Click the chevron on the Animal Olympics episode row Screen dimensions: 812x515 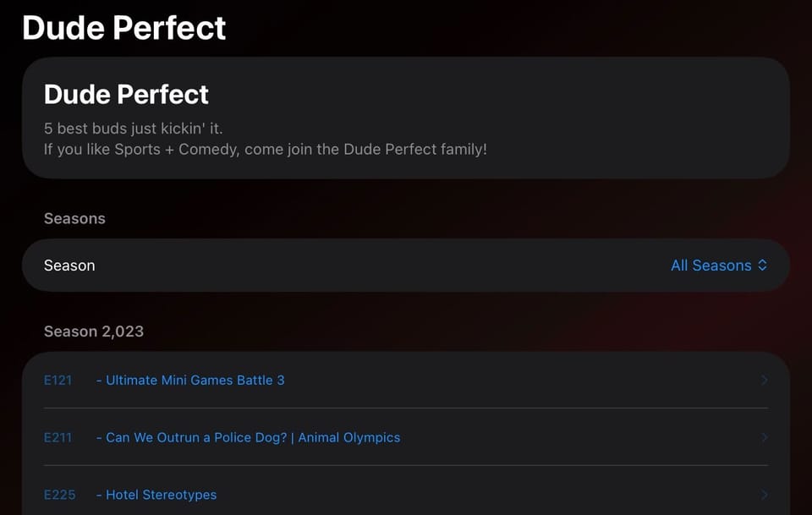pos(764,438)
